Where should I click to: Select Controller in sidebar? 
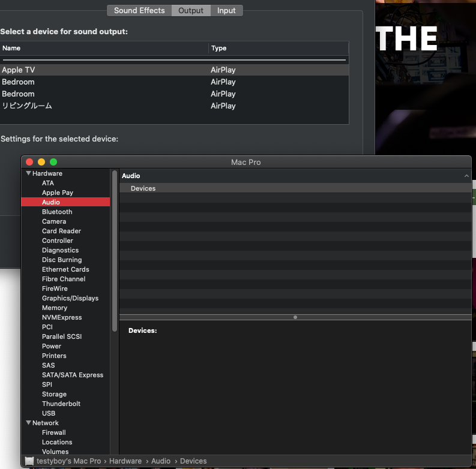pos(58,240)
